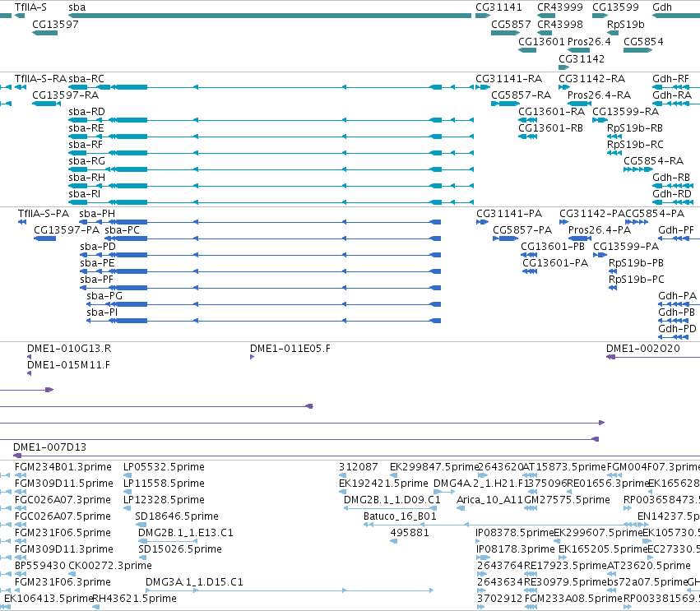700x611 pixels.
Task: Click the long sba gene bar
Action: (270, 16)
